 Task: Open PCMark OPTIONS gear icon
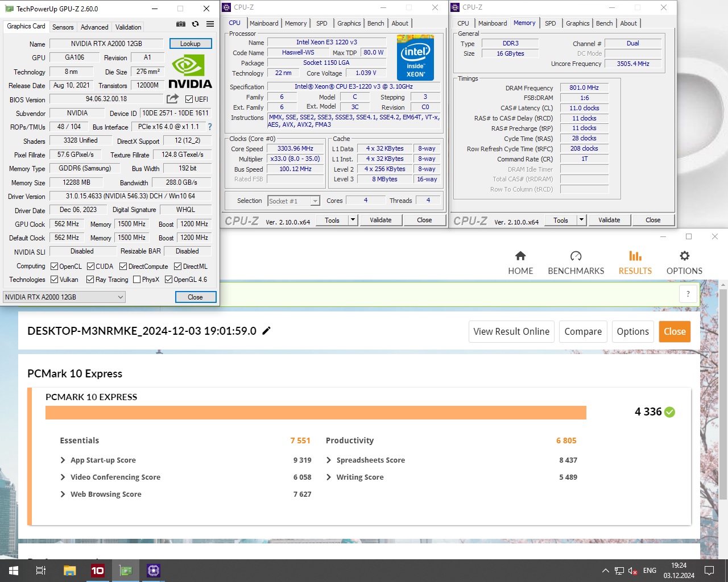pyautogui.click(x=684, y=256)
